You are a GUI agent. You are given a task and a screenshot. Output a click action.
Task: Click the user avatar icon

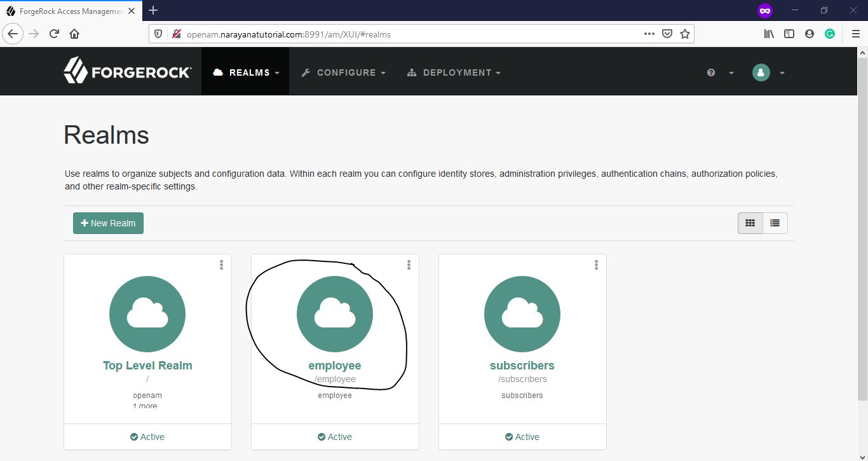761,72
